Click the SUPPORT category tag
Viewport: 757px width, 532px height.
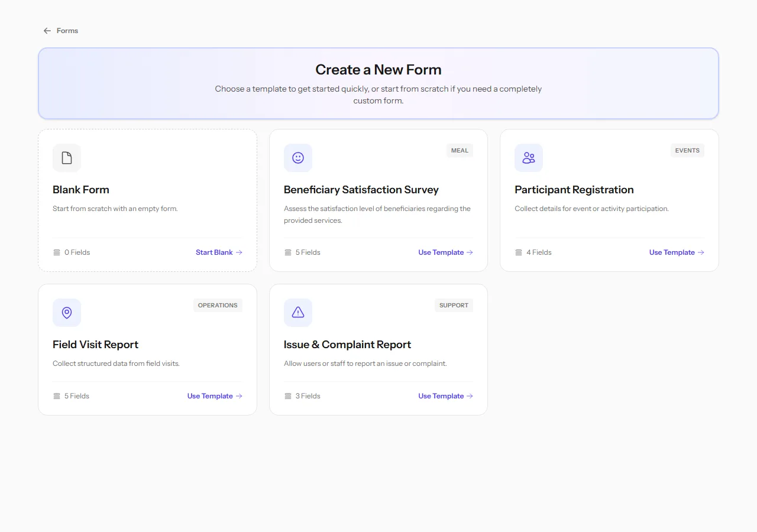pos(454,306)
